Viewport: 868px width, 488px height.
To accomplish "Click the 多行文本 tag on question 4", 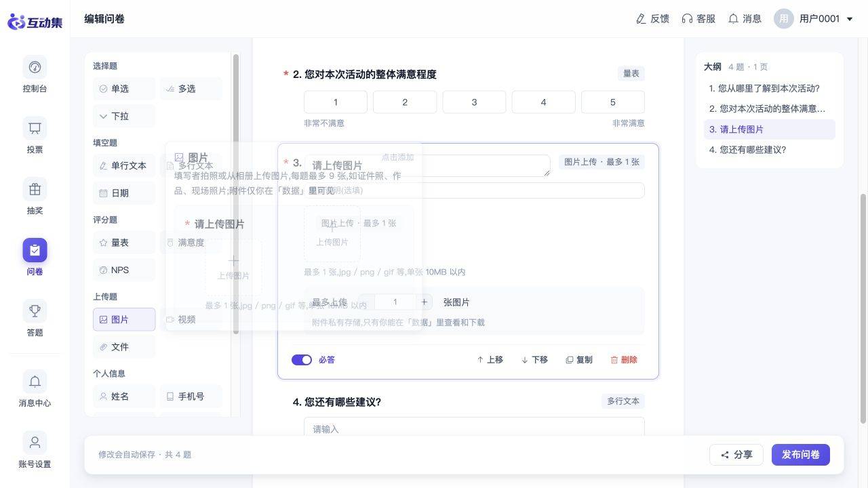I will click(623, 401).
